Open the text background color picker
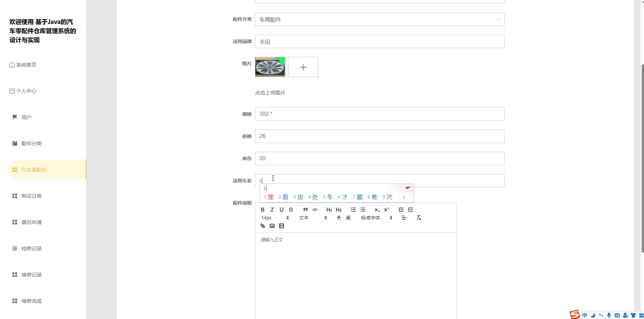 (348, 218)
